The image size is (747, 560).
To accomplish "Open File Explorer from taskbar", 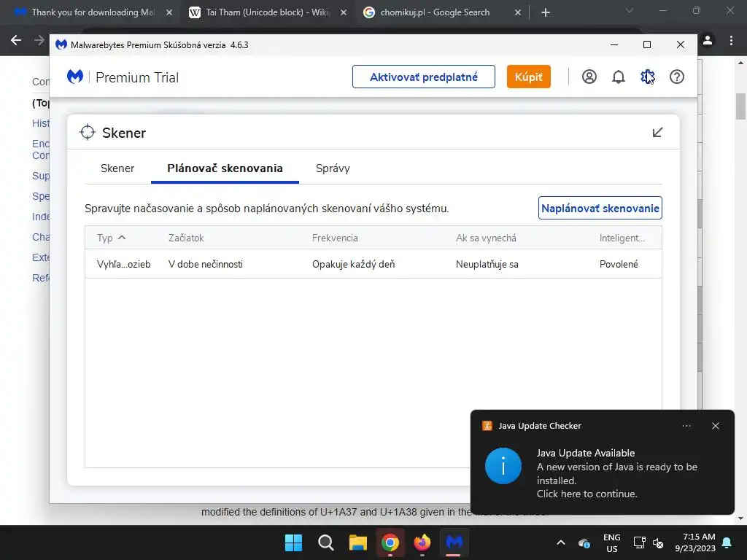I will point(357,542).
